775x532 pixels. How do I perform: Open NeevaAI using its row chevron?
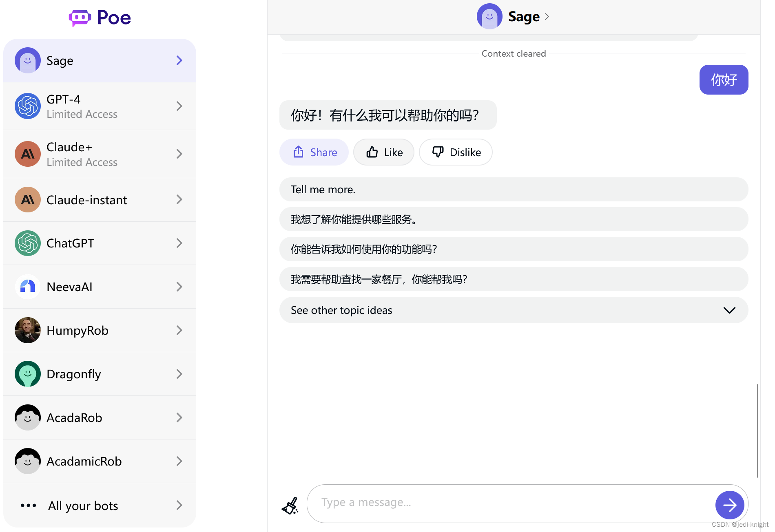point(179,287)
